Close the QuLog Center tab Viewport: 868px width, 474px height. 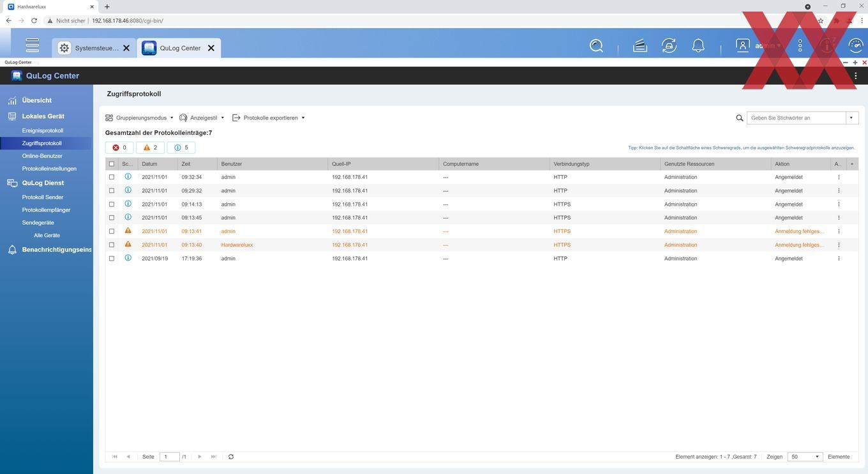[x=211, y=48]
